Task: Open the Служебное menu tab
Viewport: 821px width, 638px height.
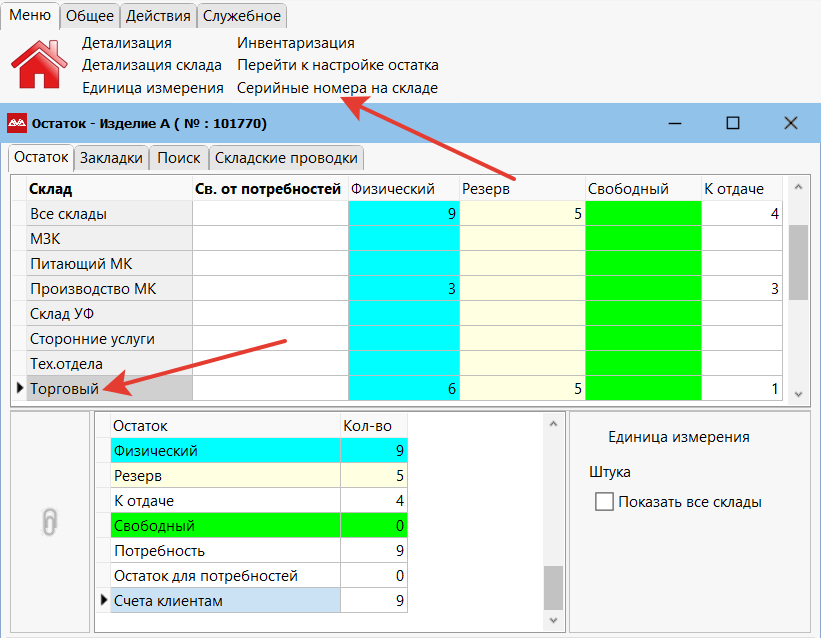Action: click(x=242, y=16)
